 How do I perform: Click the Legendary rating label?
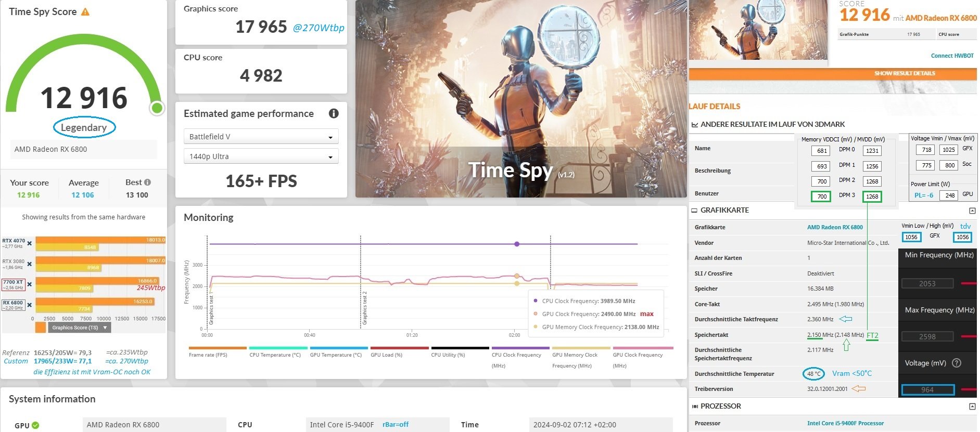[84, 127]
